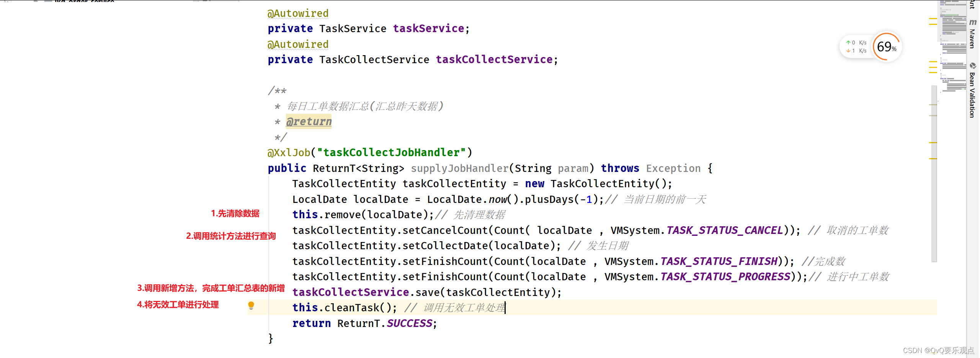The width and height of the screenshot is (980, 358).
Task: Click the ReturnT.SUCCESS constant
Action: 385,324
